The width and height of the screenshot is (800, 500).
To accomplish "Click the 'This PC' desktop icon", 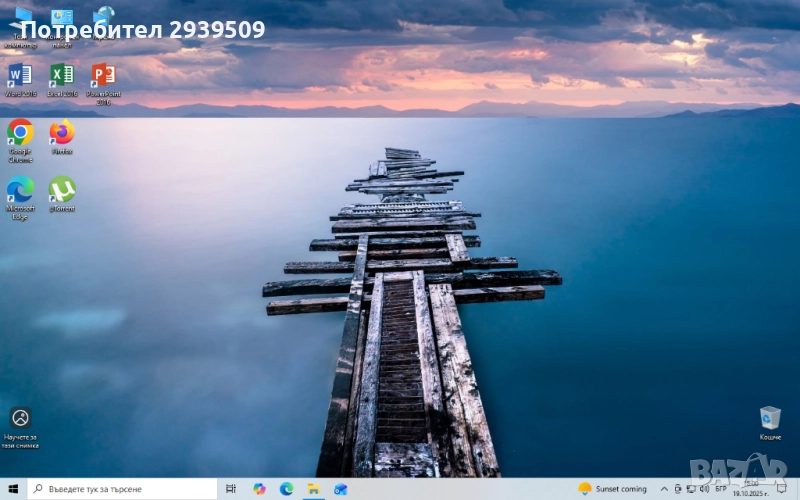I will [20, 18].
